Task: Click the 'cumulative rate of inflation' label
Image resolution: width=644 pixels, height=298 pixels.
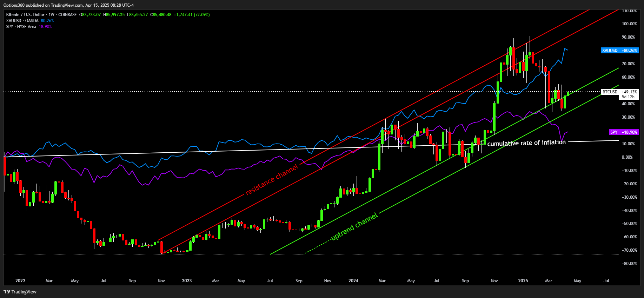Action: coord(526,143)
